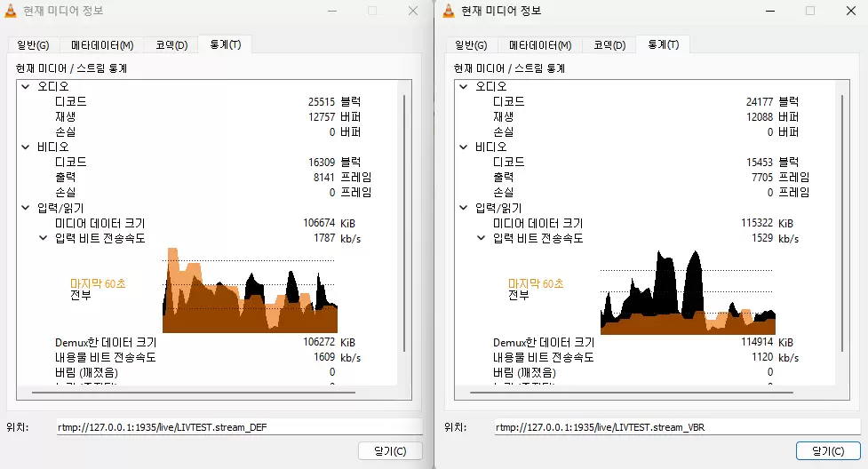Open 메타데이터(M) tab in left window
The image size is (868, 469).
pyautogui.click(x=102, y=45)
